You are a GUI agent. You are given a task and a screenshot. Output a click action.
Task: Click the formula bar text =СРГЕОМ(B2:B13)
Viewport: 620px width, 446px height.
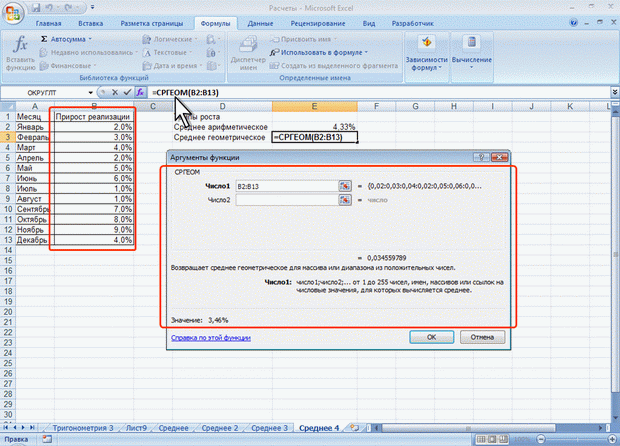pyautogui.click(x=185, y=93)
